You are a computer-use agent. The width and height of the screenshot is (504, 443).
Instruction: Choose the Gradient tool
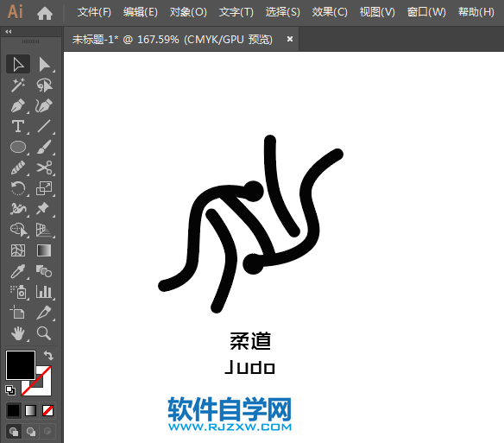[44, 250]
